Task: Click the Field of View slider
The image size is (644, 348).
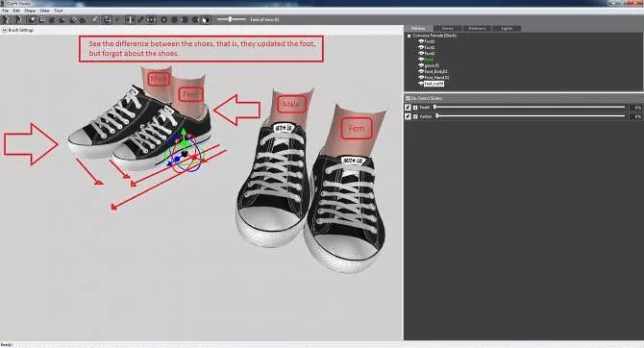Action: (232, 19)
